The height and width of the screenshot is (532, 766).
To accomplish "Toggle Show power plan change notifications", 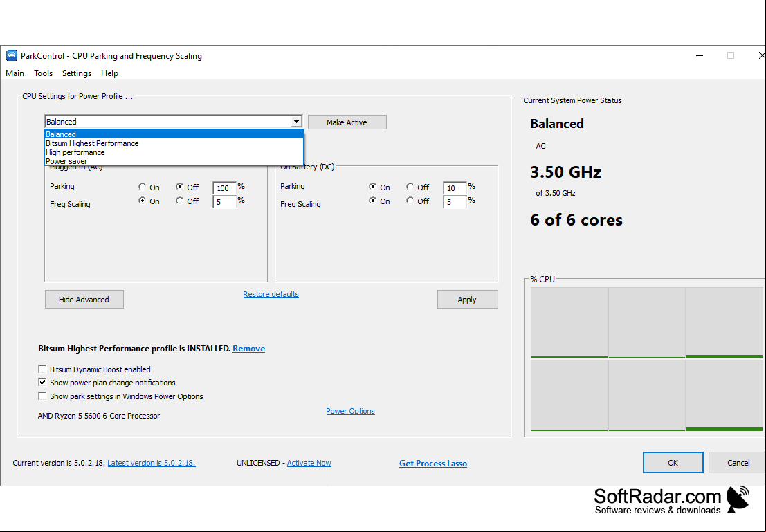I will (x=42, y=382).
